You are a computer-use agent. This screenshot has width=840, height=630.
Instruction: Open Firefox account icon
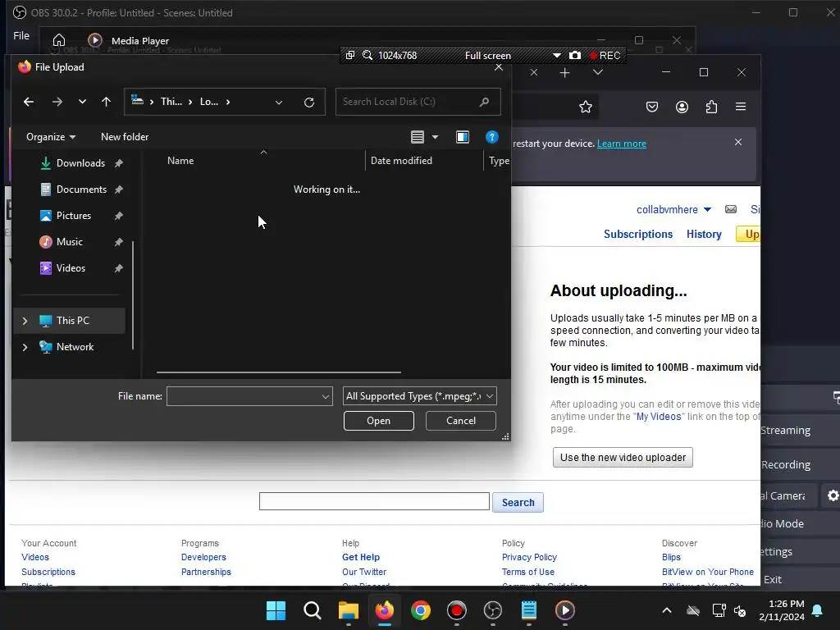click(682, 107)
